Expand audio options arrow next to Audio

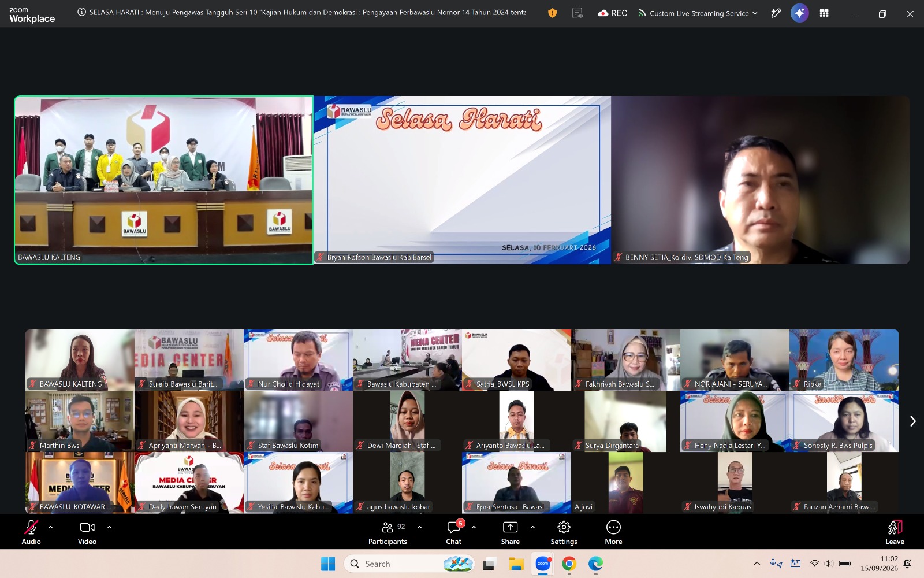coord(50,527)
